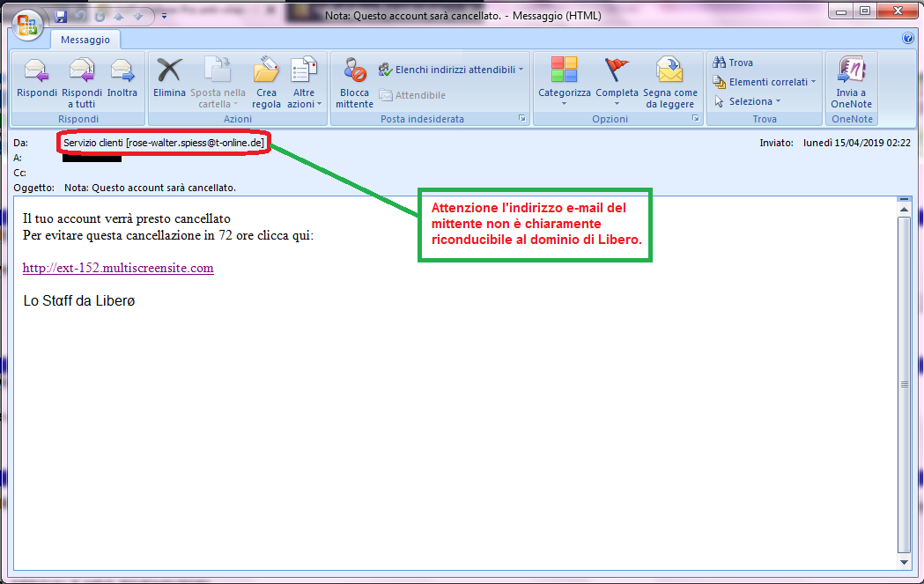Open the quick access toolbar customize arrow
924x584 pixels.
coord(164,17)
